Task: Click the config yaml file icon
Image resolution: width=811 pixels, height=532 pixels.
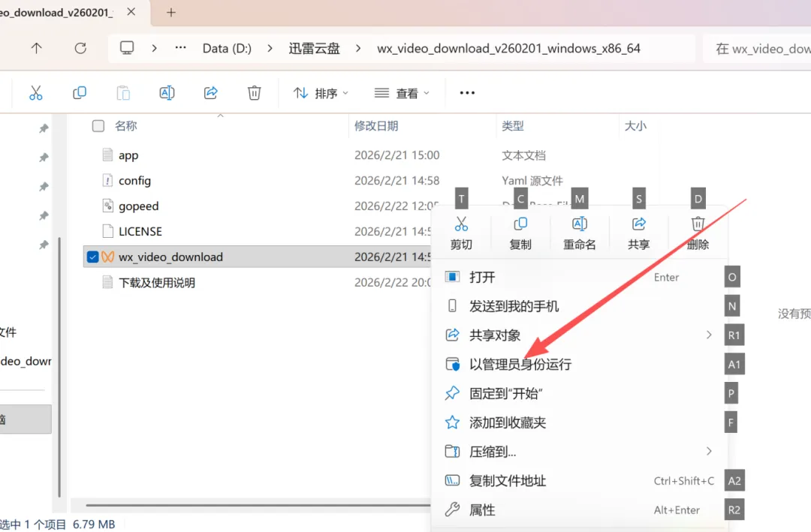Action: [107, 180]
